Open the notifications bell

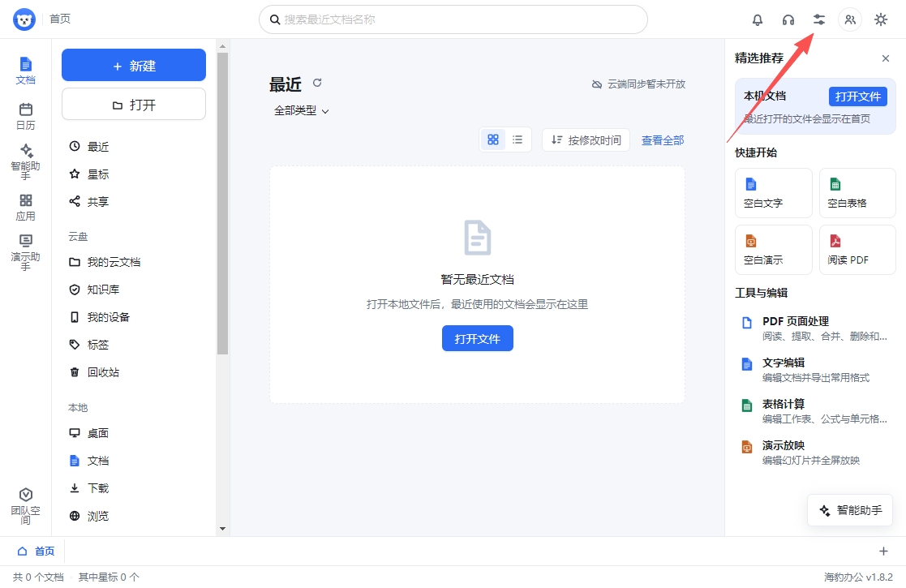click(x=758, y=19)
